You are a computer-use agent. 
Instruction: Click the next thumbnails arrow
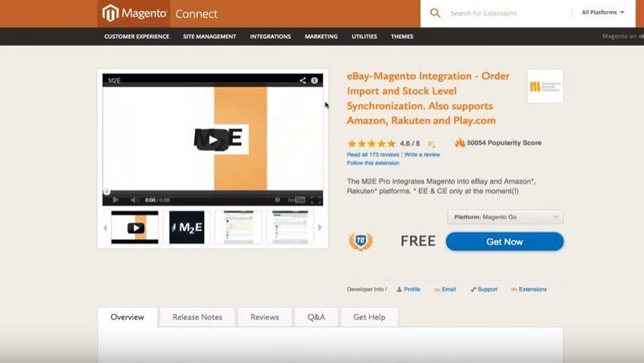pos(320,227)
